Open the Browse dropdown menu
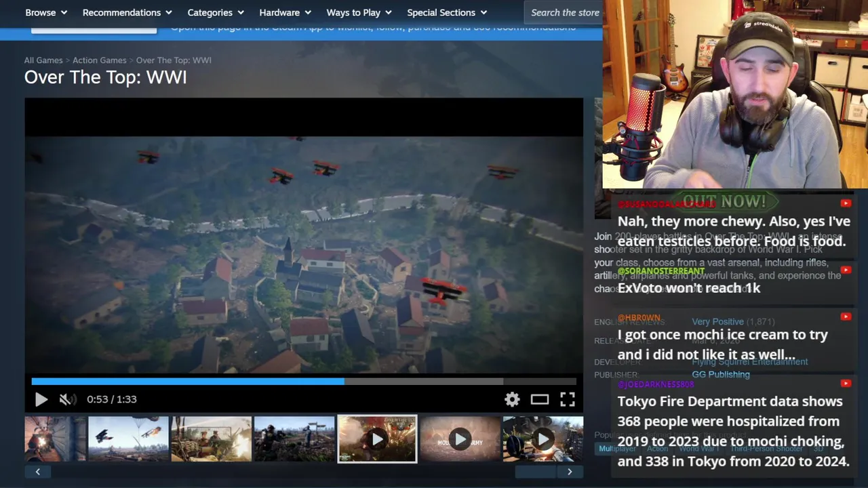Screen dimensions: 868x488 tap(47, 12)
